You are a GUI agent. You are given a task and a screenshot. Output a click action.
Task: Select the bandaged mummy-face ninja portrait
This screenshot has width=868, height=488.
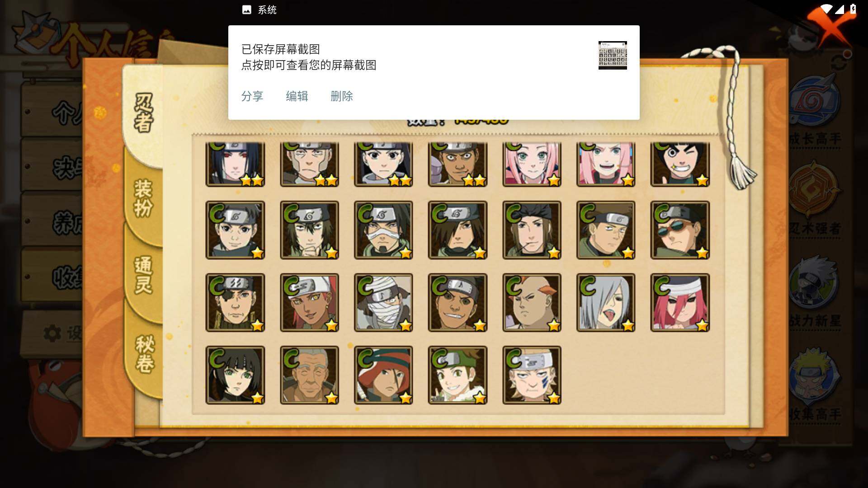click(383, 303)
